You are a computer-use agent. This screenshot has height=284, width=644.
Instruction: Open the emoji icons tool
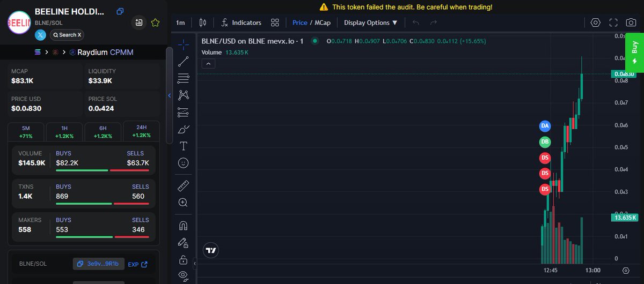pyautogui.click(x=183, y=163)
